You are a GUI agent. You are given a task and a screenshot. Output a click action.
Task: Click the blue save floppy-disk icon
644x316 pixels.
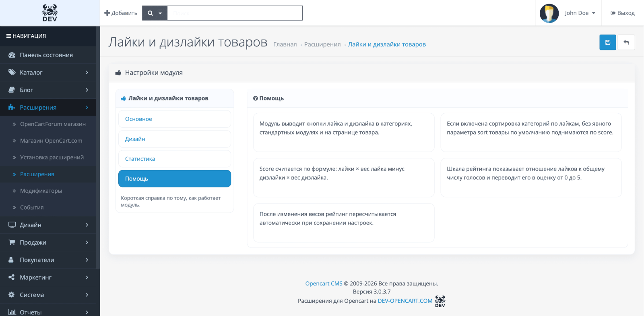coord(608,42)
